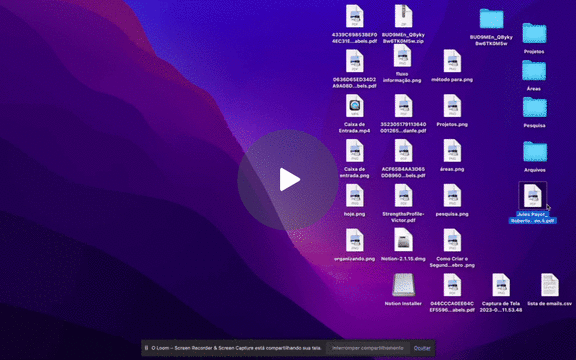Screen dimensions: 576x360
Task: Select the Projetos.png image file
Action: coord(452,106)
